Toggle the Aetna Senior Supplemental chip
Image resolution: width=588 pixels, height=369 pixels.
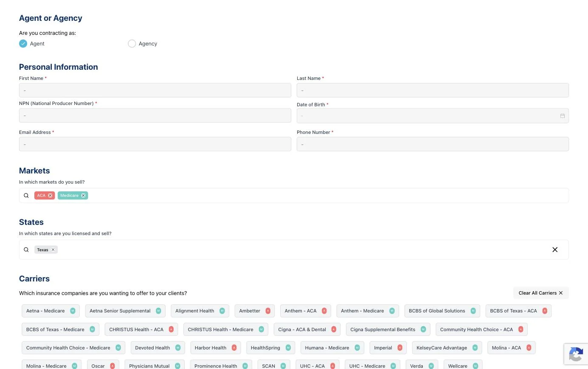pos(125,311)
